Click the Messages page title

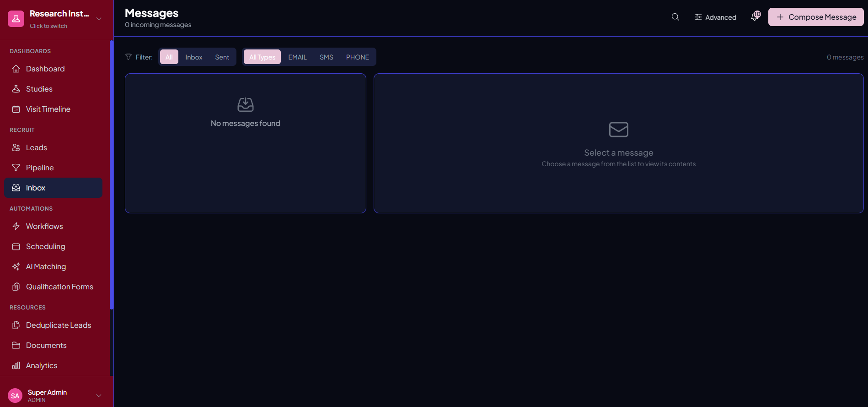152,13
